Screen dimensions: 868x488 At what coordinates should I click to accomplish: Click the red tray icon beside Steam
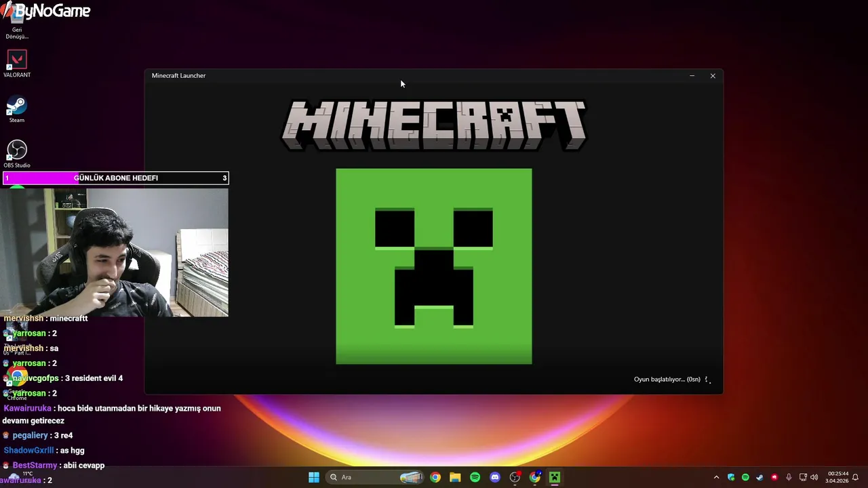tap(774, 477)
